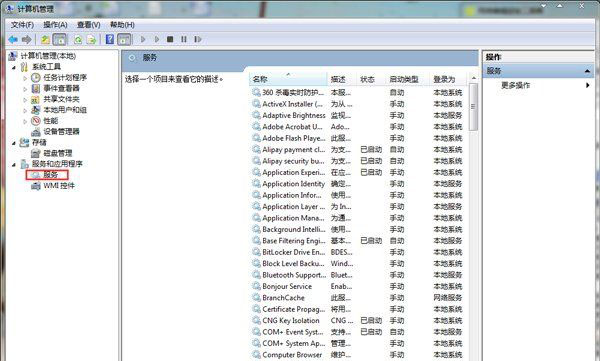Expand the 性能 tree node
The height and width of the screenshot is (361, 600).
[x=25, y=121]
